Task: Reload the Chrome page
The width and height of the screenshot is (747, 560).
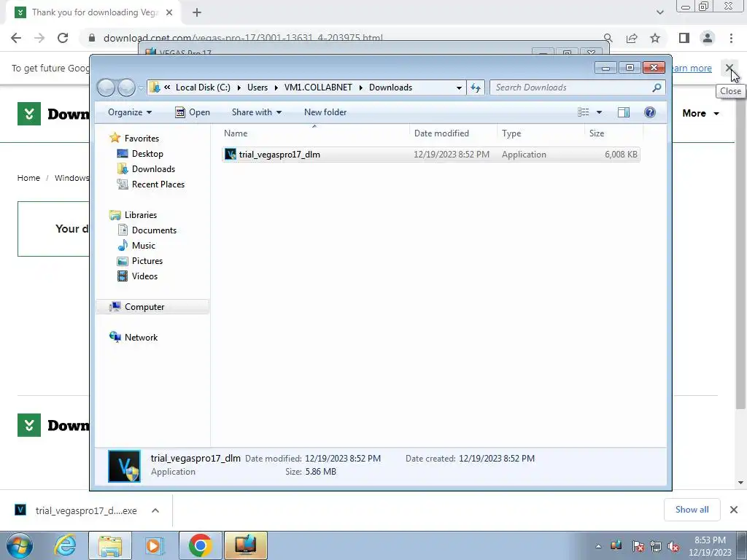Action: pos(63,38)
